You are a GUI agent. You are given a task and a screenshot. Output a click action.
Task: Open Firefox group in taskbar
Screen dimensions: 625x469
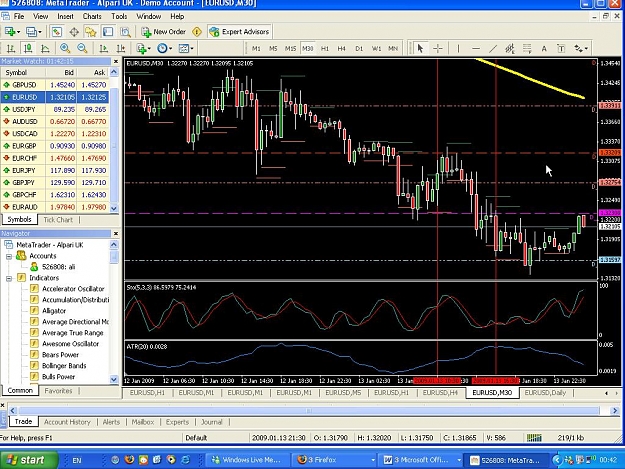[335, 460]
